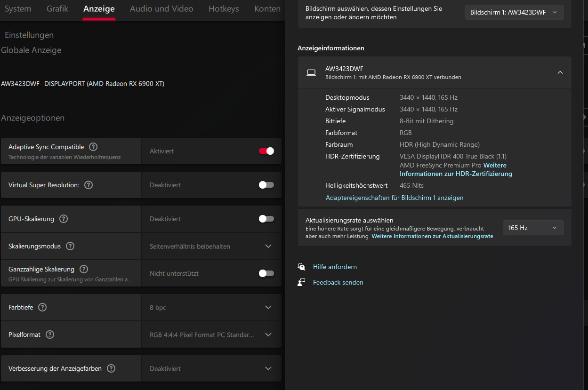Select the Anzeige tab
This screenshot has height=390, width=588.
coord(99,9)
